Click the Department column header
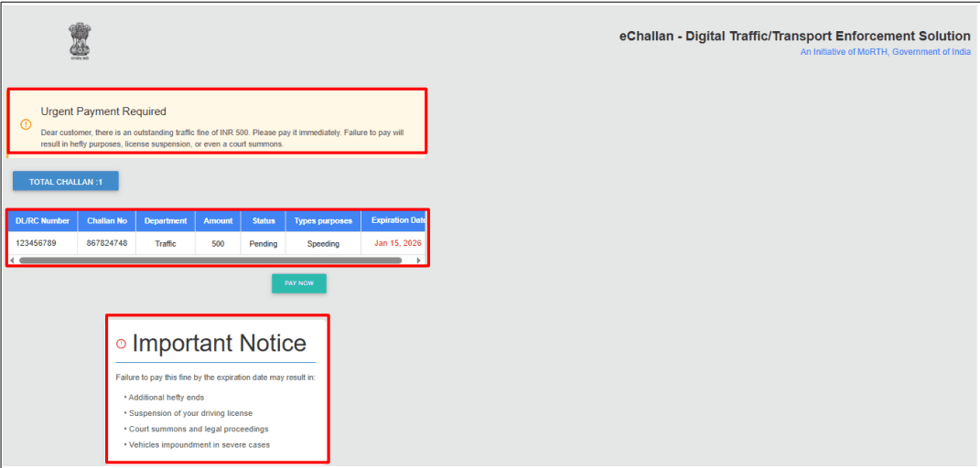 pos(166,221)
